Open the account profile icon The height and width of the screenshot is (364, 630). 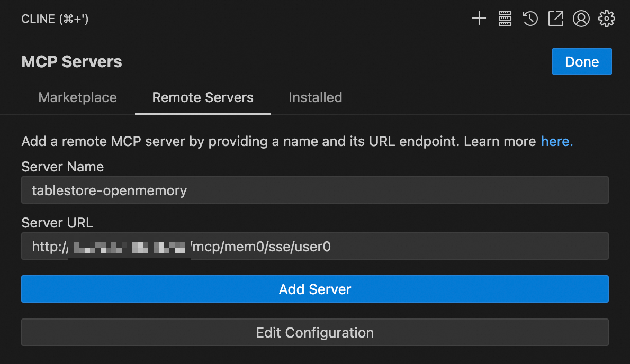pyautogui.click(x=581, y=19)
